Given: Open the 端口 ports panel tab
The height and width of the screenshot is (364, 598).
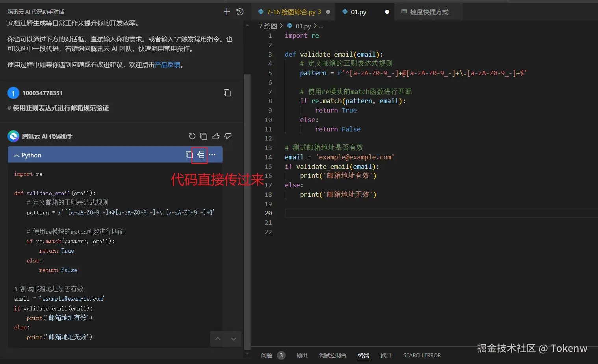Looking at the screenshot, I should 386,355.
